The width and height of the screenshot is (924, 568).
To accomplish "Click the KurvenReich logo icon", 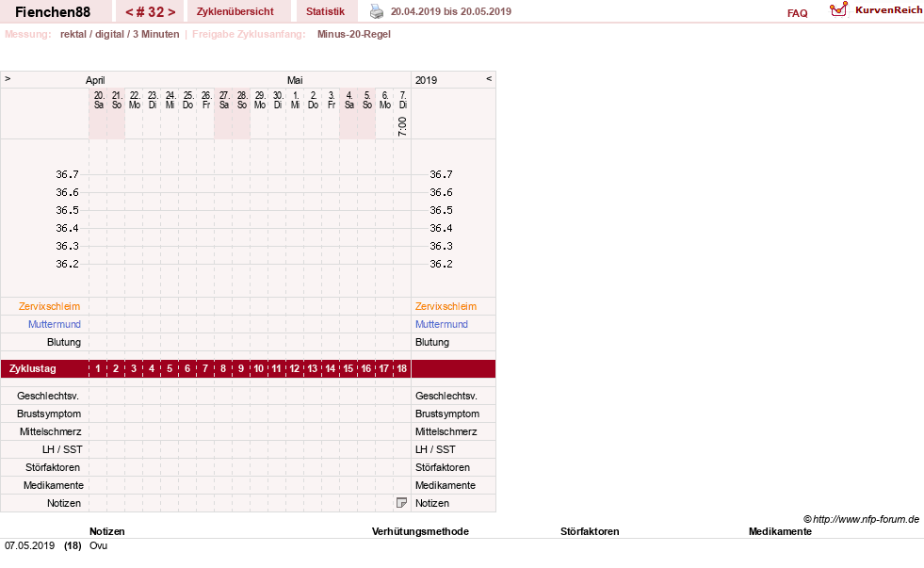I will (838, 9).
